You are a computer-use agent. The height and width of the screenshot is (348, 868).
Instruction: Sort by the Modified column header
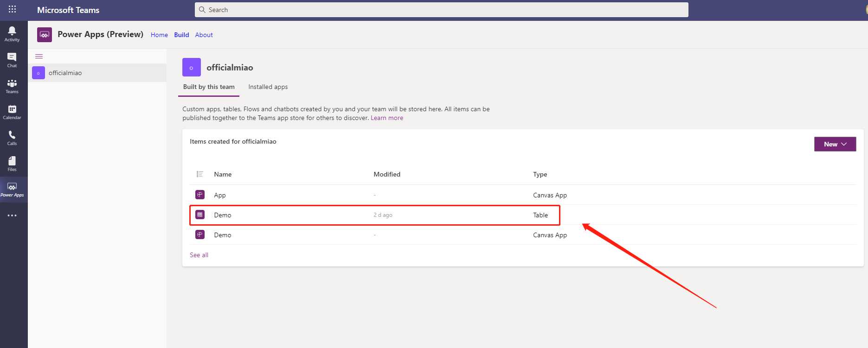point(387,174)
